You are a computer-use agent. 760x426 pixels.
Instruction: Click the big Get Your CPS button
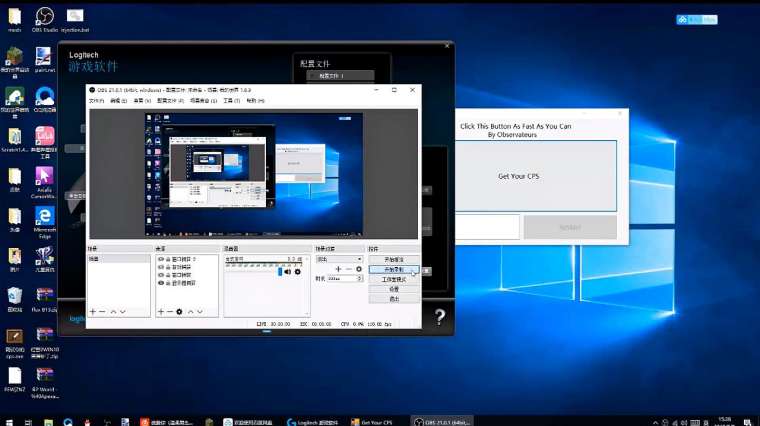pos(536,176)
